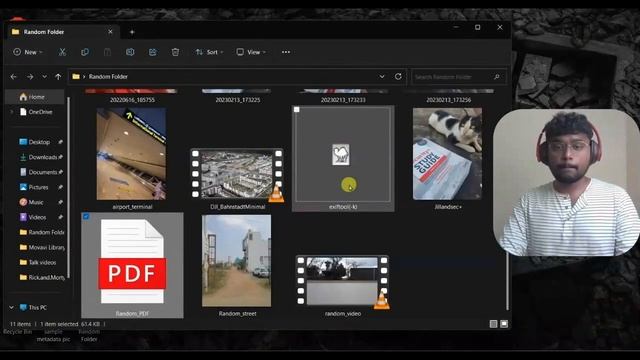The height and width of the screenshot is (360, 640).
Task: Open the Sort dropdown menu
Action: [x=209, y=52]
